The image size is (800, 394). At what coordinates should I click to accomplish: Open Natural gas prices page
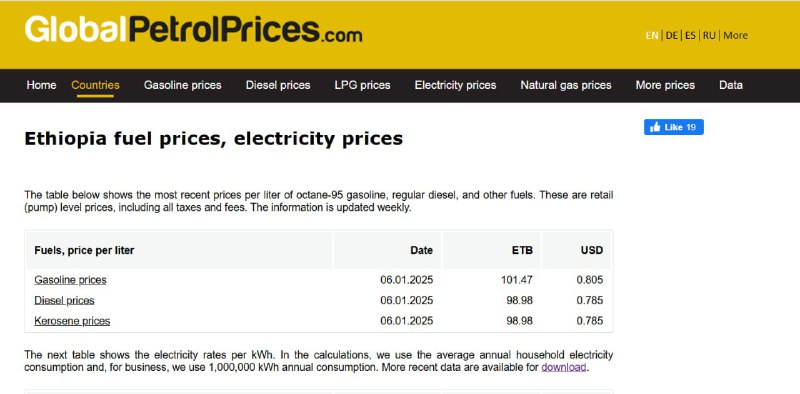pyautogui.click(x=566, y=85)
